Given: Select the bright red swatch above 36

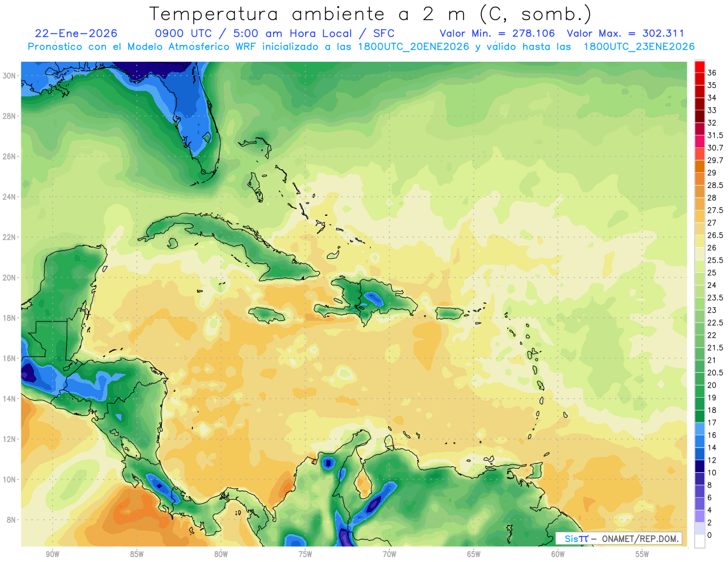Looking at the screenshot, I should [699, 66].
